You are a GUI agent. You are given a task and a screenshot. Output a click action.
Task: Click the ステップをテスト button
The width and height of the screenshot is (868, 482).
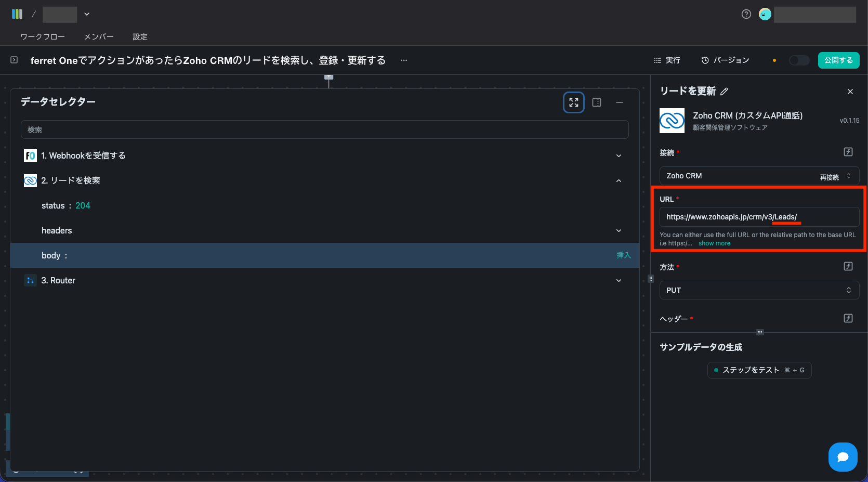[759, 370]
